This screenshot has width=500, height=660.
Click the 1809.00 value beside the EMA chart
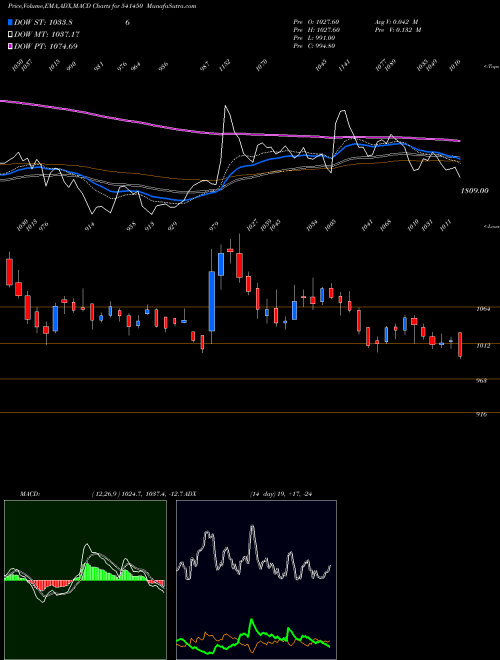click(474, 191)
